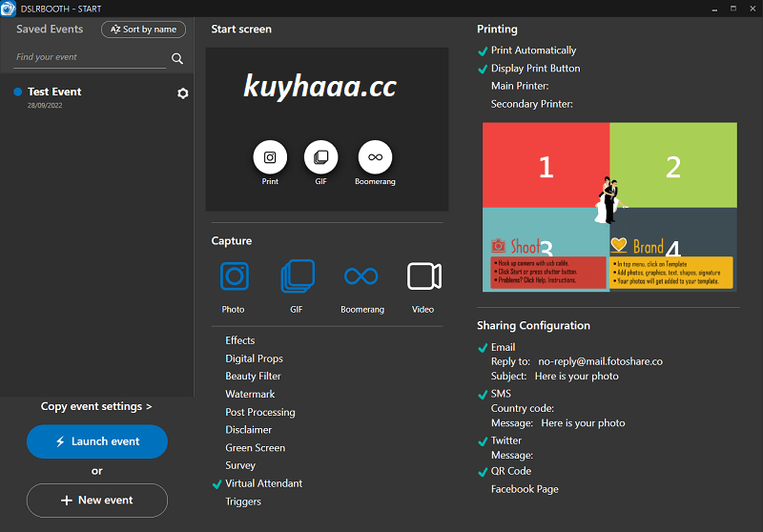The width and height of the screenshot is (763, 532).
Task: Click the blue dot beside Test Event
Action: [18, 92]
